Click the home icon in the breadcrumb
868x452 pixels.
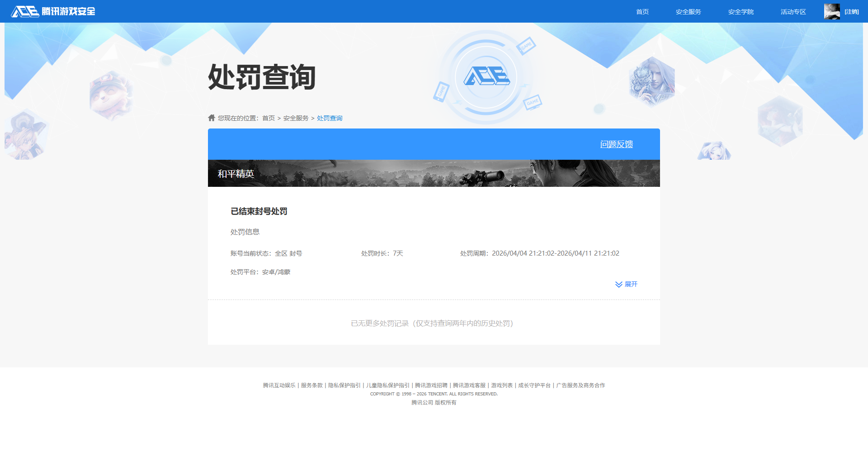pos(212,118)
